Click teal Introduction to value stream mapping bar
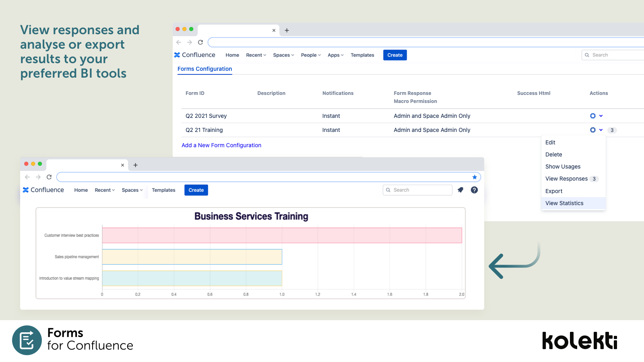 (192, 278)
